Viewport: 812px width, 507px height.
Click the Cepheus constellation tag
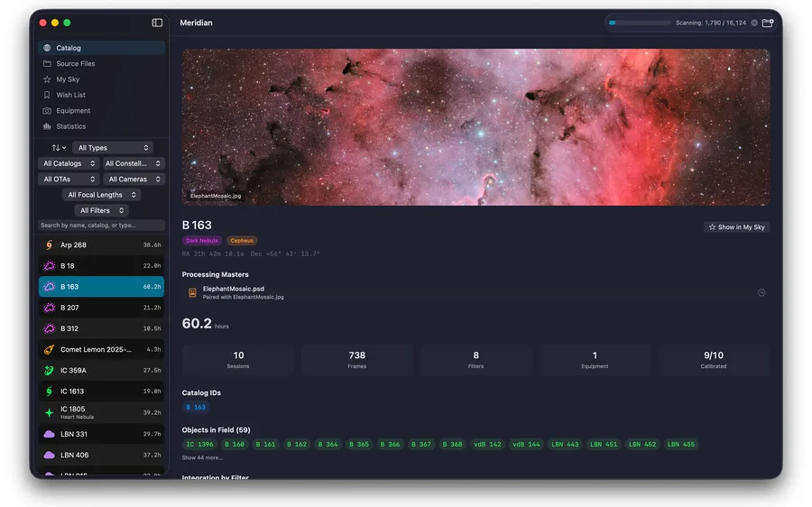click(242, 240)
